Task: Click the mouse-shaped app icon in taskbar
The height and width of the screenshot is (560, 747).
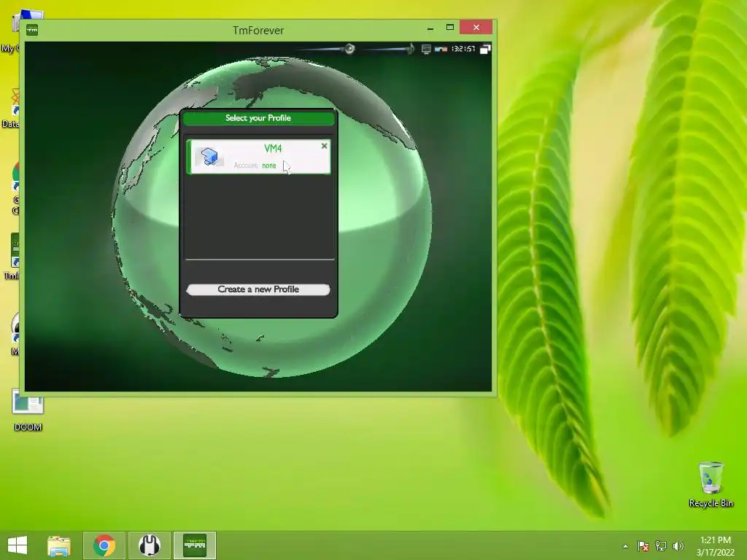Action: coord(150,545)
